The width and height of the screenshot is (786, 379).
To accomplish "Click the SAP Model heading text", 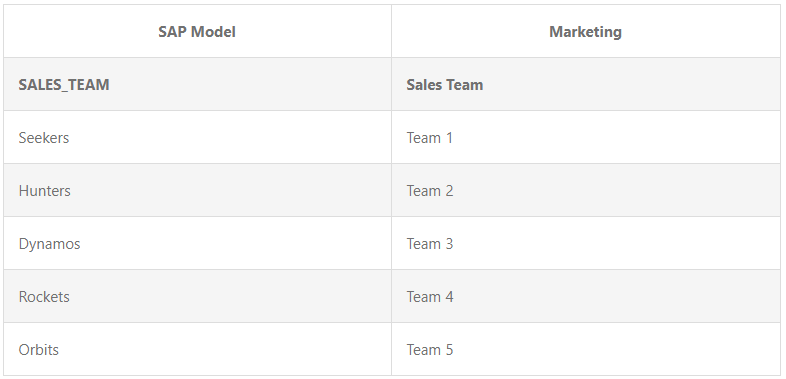I will (197, 32).
